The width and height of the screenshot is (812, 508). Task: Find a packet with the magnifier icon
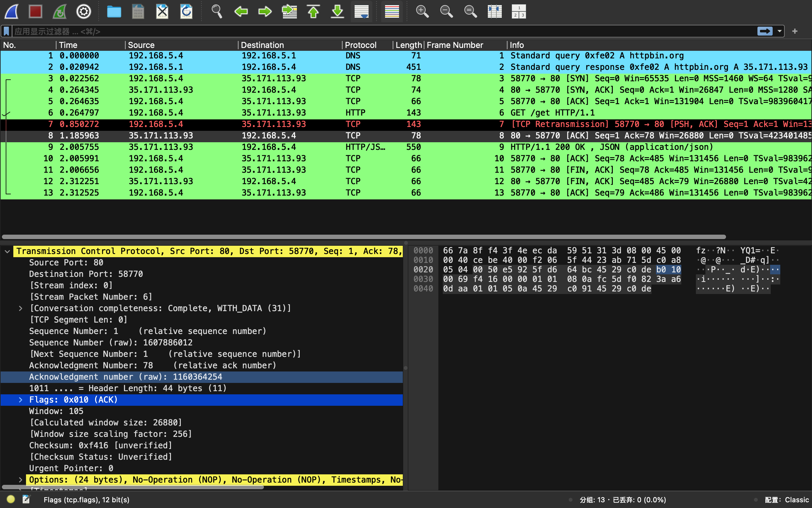217,11
